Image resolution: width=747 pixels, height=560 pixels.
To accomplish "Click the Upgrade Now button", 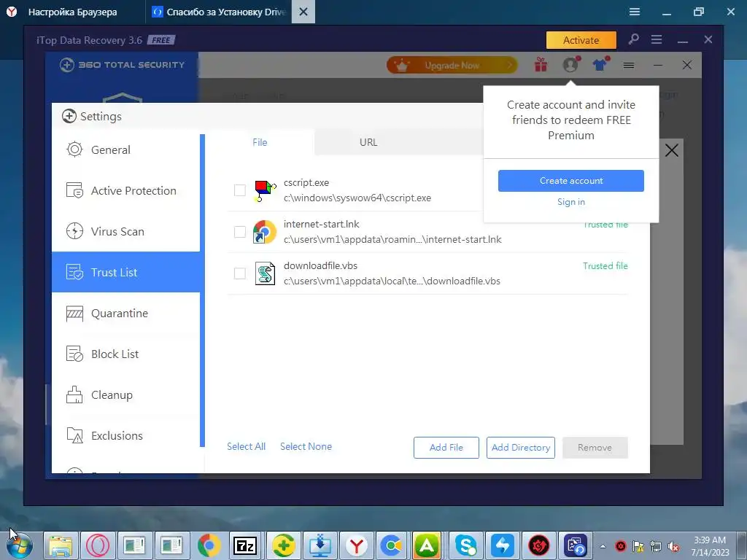I will 452,65.
